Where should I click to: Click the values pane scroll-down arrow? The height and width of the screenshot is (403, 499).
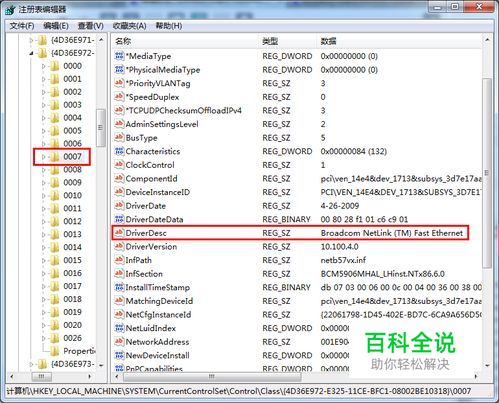pos(487,365)
